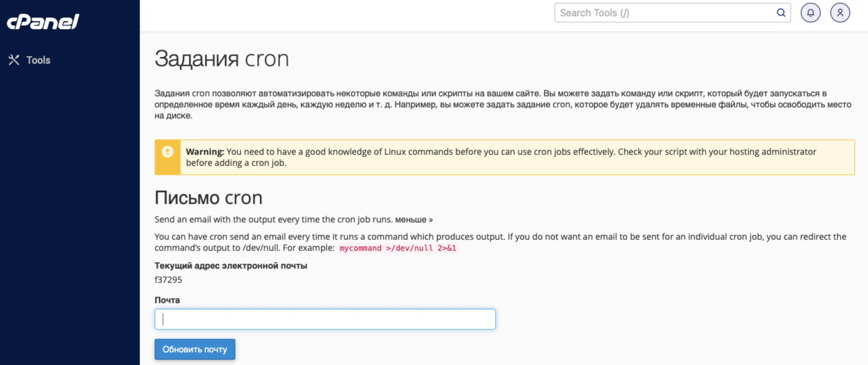
Task: Collapse details via the "меньше »" link
Action: coord(414,219)
